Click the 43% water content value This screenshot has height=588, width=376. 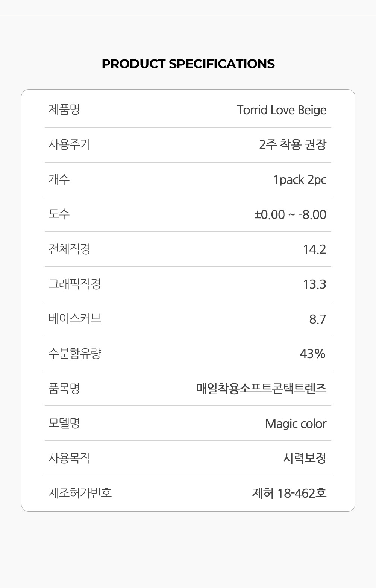click(x=312, y=354)
